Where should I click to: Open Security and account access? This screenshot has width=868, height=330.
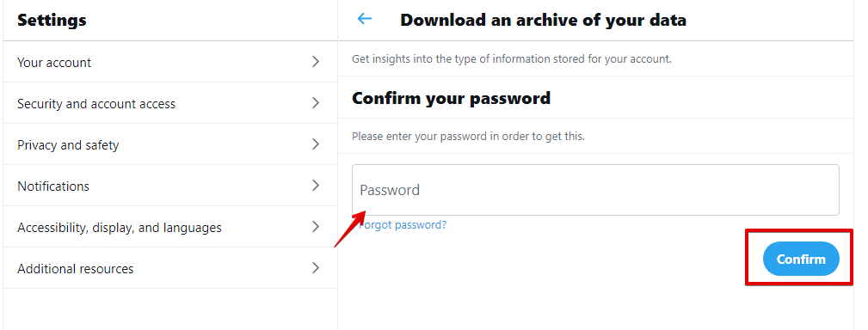[170, 103]
